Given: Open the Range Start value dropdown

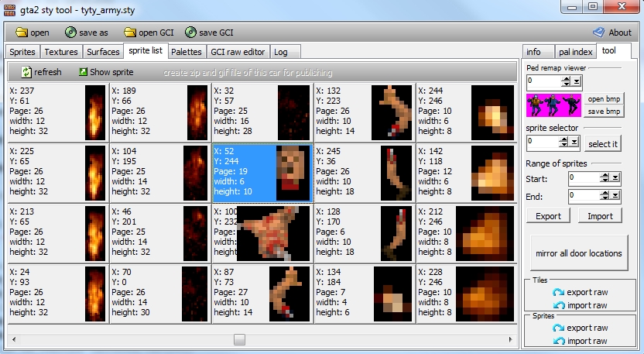Looking at the screenshot, I should 614,177.
